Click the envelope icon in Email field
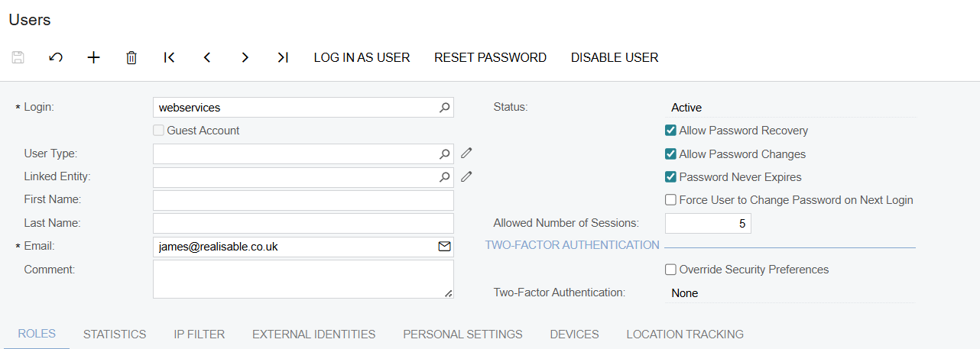 pos(444,247)
